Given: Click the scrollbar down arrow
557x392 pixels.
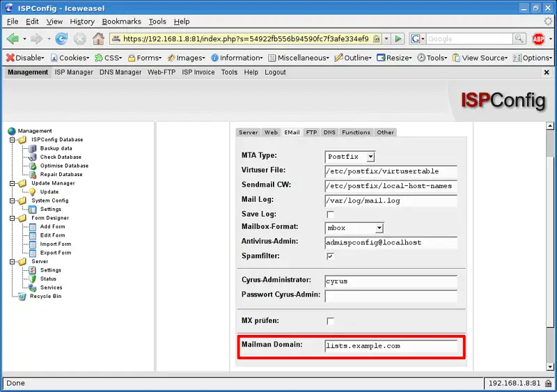Looking at the screenshot, I should coord(550,367).
